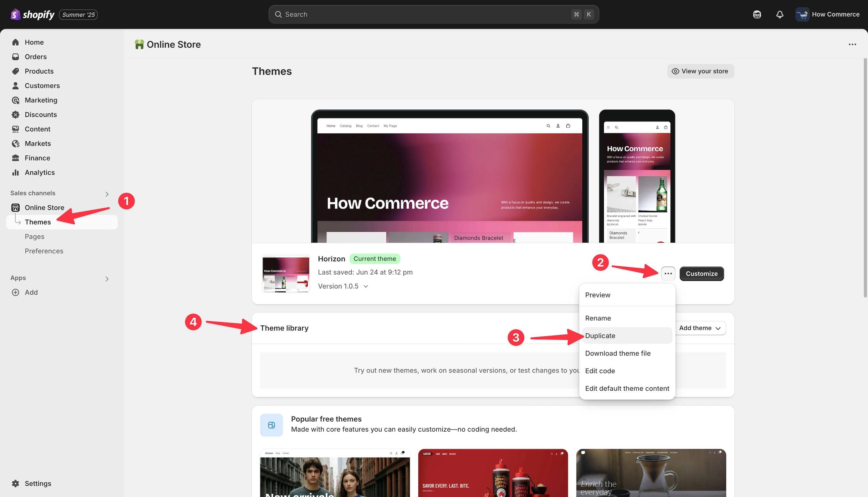Click the Analytics bar chart icon

(x=15, y=172)
